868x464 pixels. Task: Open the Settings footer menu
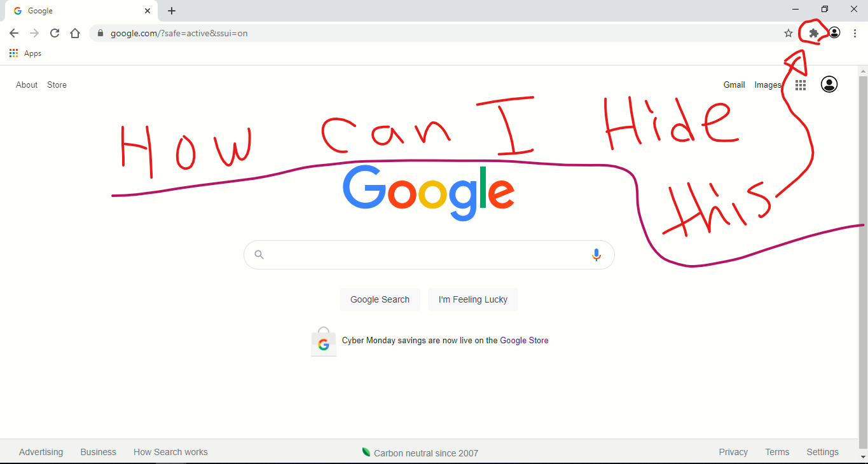point(822,452)
